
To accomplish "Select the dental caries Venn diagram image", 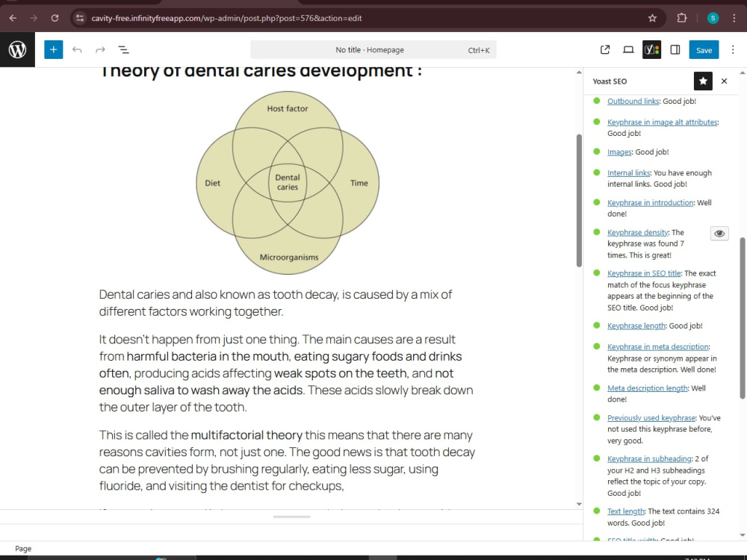I will coord(288,183).
